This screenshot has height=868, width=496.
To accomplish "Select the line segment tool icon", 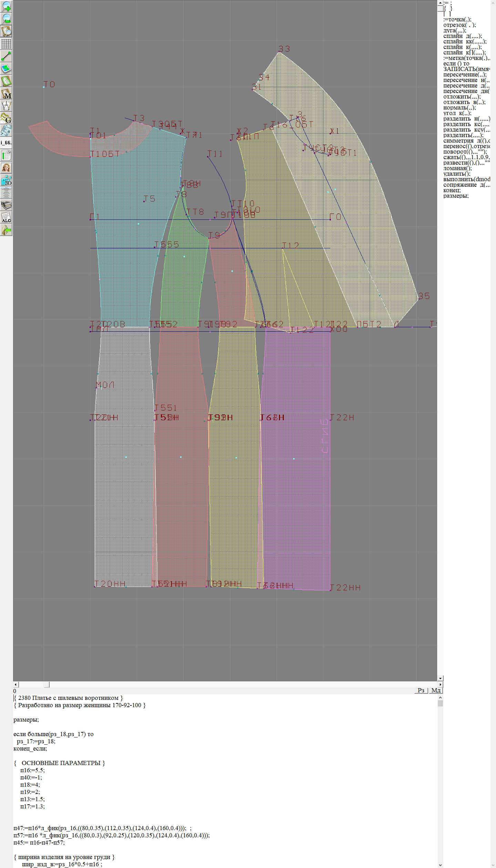I will coord(6,56).
